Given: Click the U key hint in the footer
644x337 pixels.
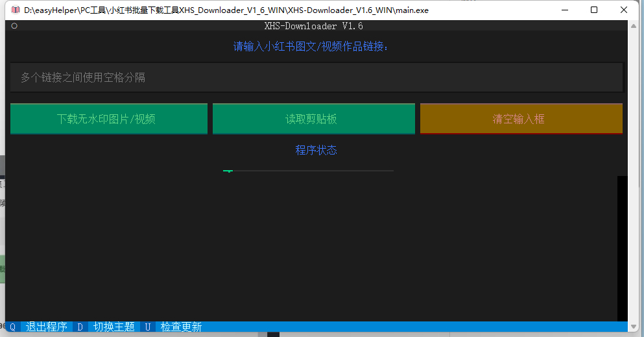Looking at the screenshot, I should 147,327.
